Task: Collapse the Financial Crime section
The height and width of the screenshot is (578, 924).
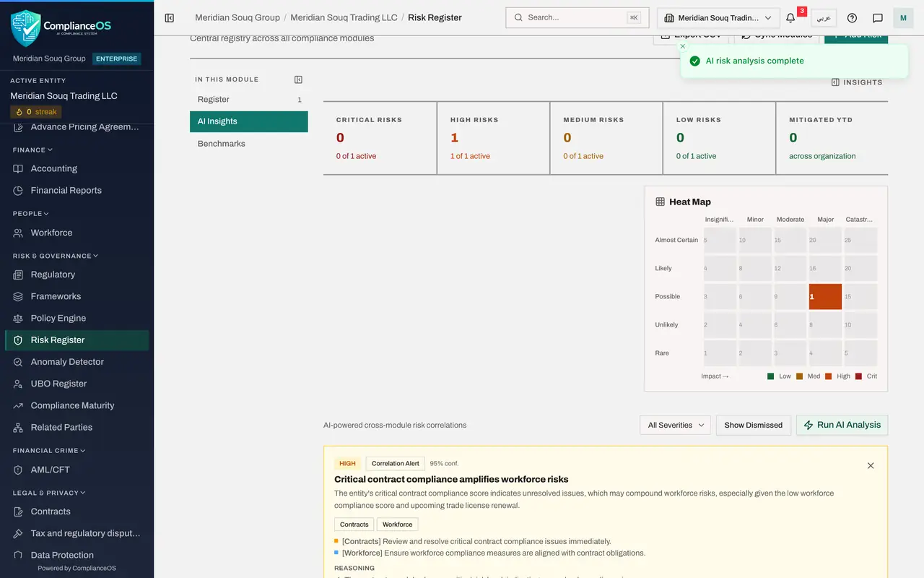Action: coord(49,451)
